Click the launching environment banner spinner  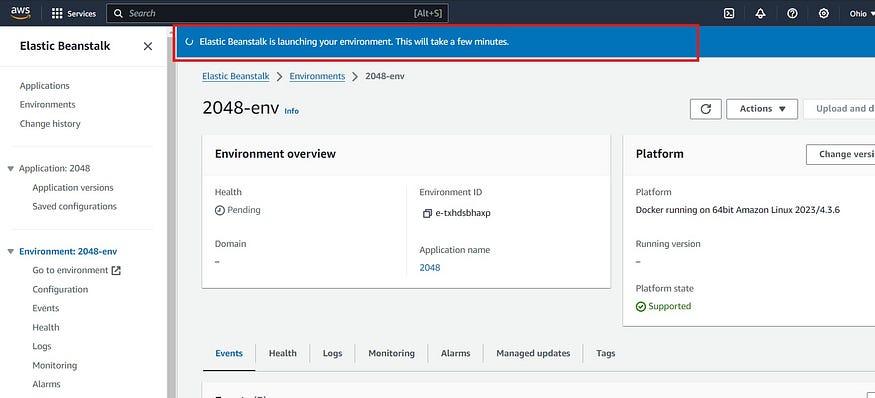tap(190, 42)
